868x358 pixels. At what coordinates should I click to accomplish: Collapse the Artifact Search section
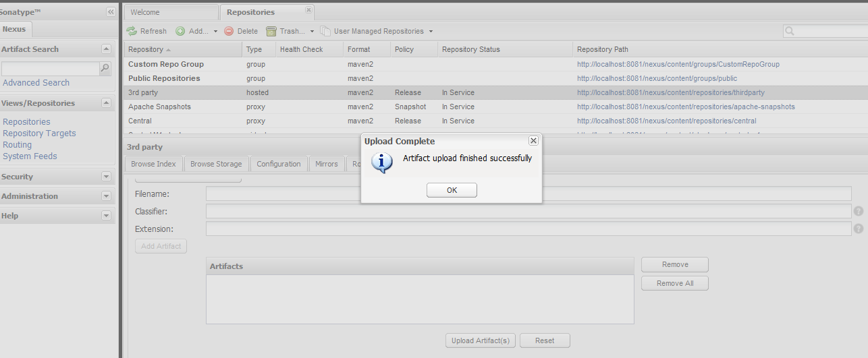106,49
